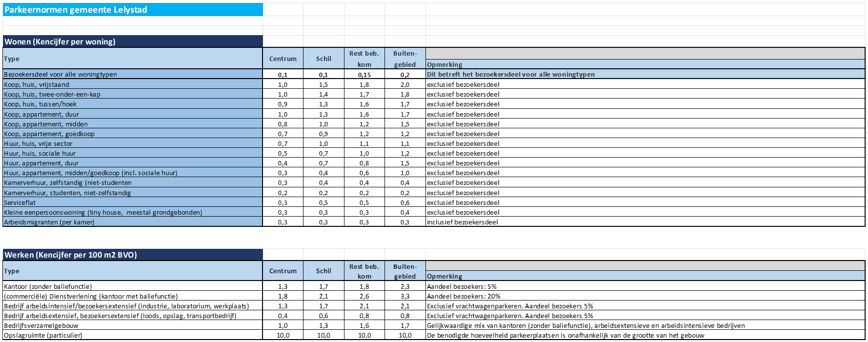Image resolution: width=868 pixels, height=342 pixels.
Task: Click the 'inclusief bezoekersdeel' remark cell
Action: click(x=645, y=222)
